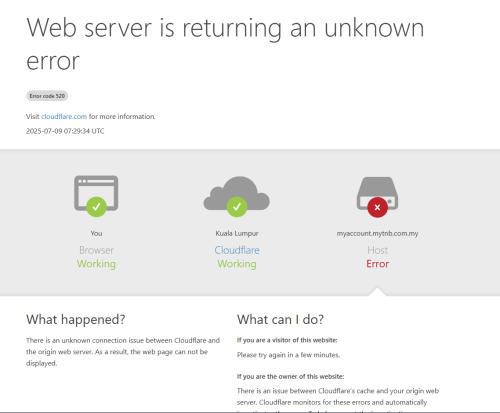This screenshot has width=500, height=413.
Task: Open the blue Cloudflare status link
Action: (237, 250)
